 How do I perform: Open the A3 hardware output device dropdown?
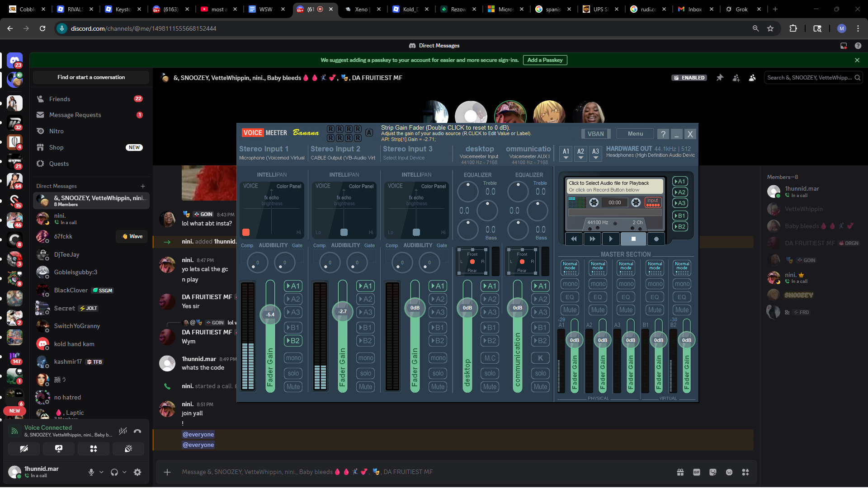tap(596, 154)
